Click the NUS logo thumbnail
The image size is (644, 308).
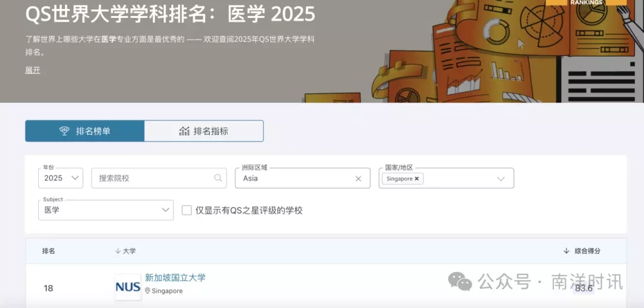click(128, 287)
